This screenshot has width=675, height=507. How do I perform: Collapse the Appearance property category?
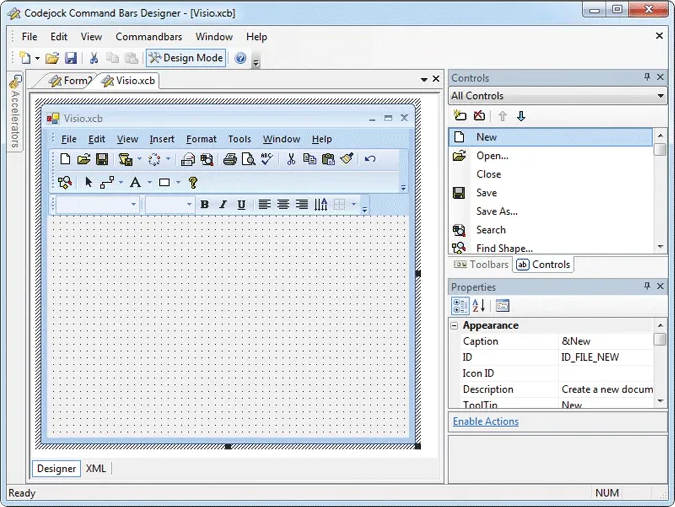[x=454, y=326]
